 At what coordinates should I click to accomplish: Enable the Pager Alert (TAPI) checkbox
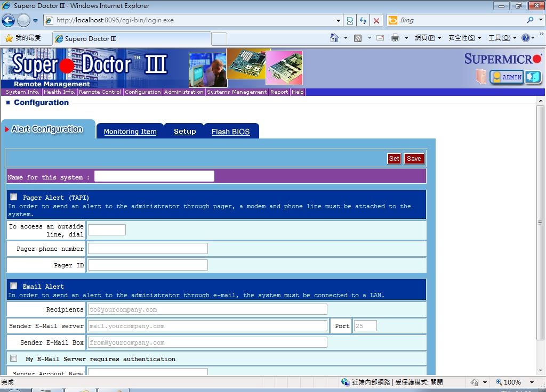pos(13,197)
